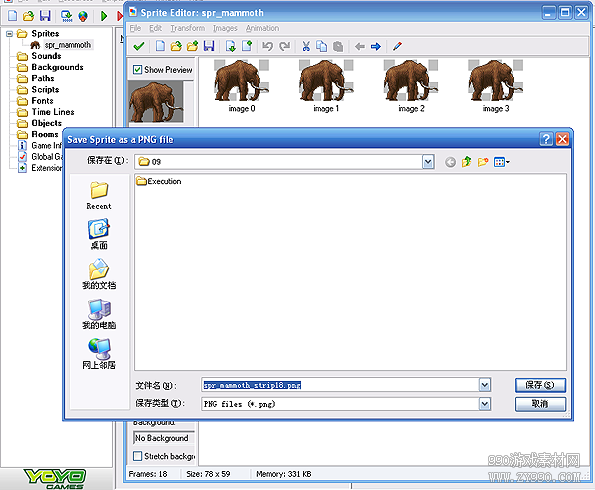
Task: Click the green run game arrow
Action: [x=104, y=16]
